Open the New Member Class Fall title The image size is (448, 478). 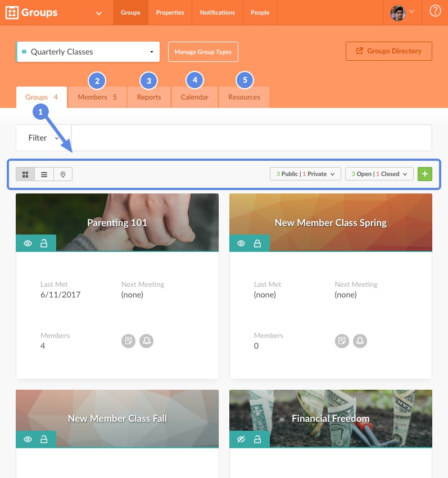117,418
